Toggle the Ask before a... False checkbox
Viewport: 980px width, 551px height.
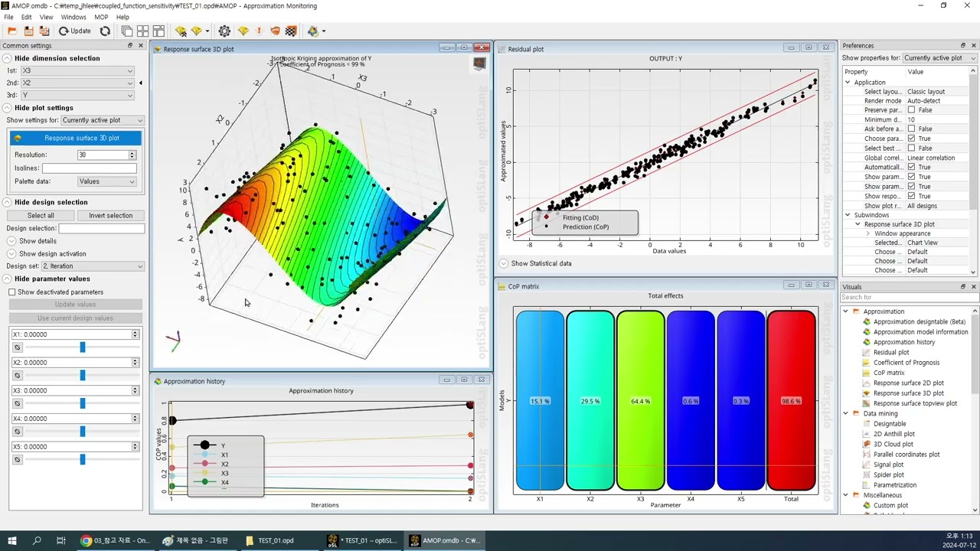911,129
